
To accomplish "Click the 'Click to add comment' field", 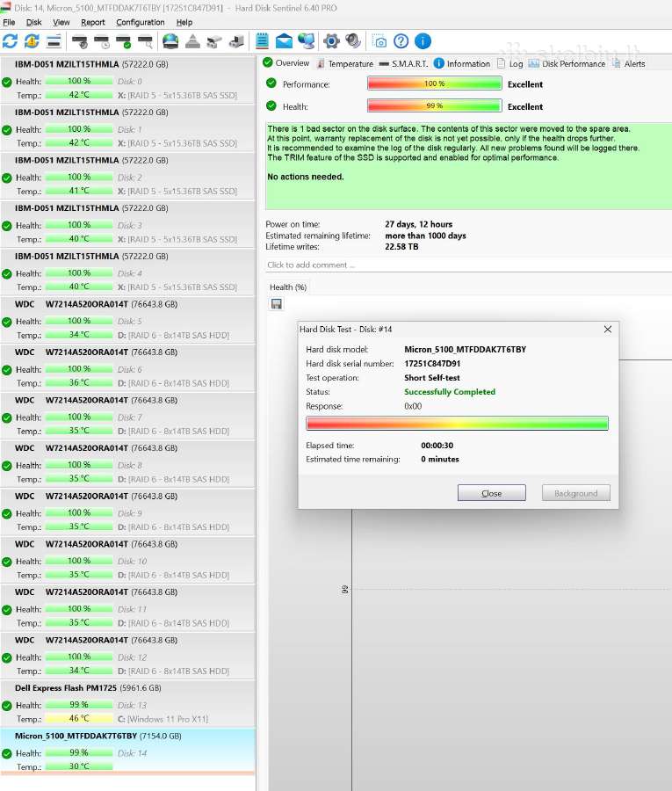I will point(468,265).
